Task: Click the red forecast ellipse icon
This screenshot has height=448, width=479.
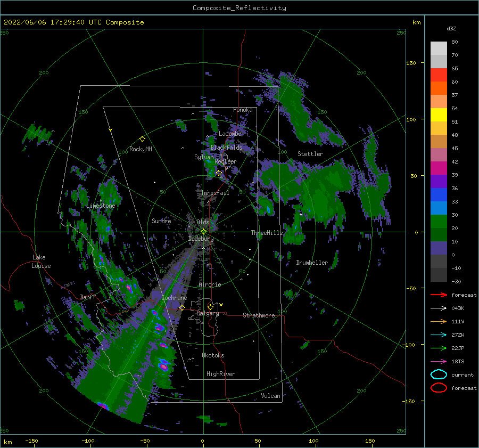Action: coord(439,388)
